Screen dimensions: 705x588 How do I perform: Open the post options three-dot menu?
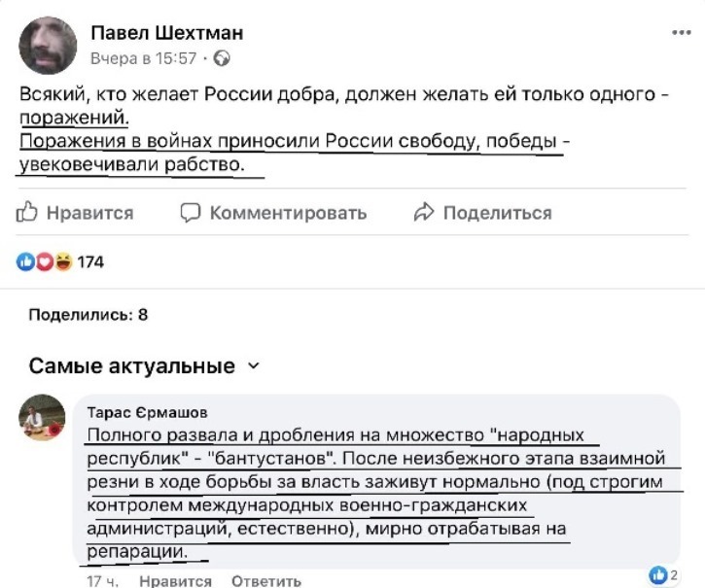682,32
